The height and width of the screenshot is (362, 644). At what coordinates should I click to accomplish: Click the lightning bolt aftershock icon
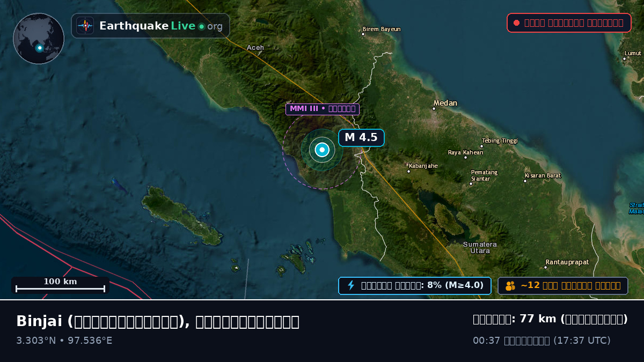351,285
